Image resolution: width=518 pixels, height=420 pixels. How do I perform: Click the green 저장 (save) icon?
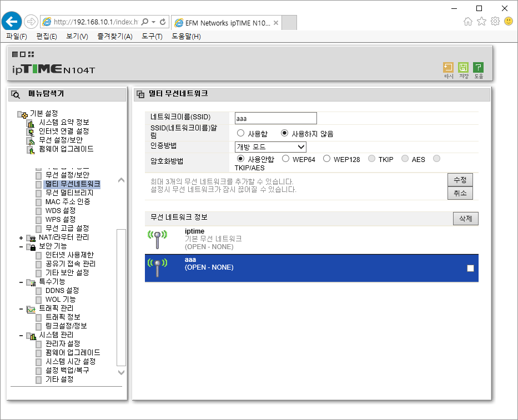(x=464, y=67)
